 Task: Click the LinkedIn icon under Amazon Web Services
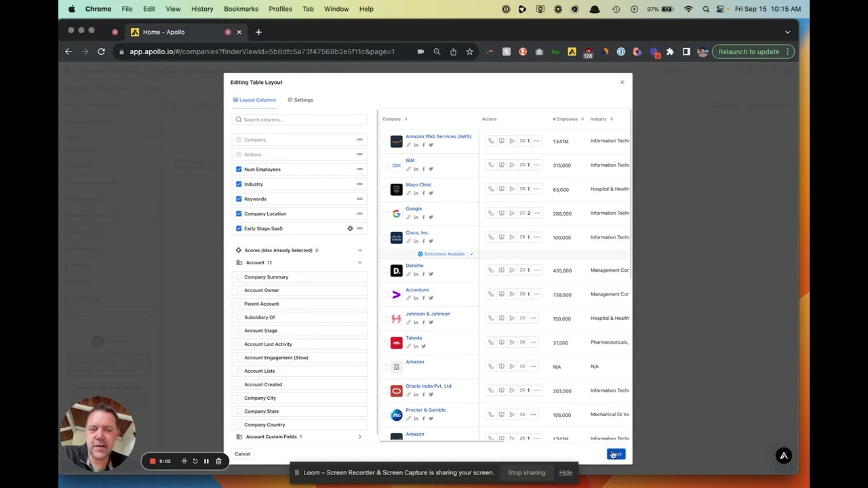tap(416, 145)
